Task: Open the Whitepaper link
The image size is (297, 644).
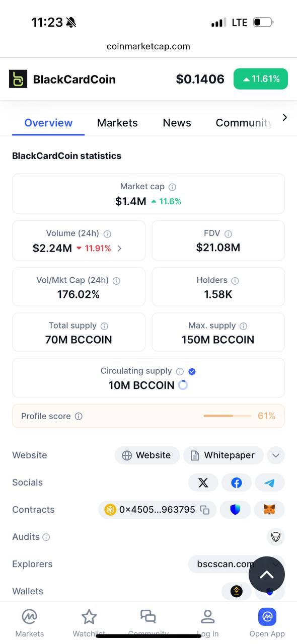Action: point(223,455)
